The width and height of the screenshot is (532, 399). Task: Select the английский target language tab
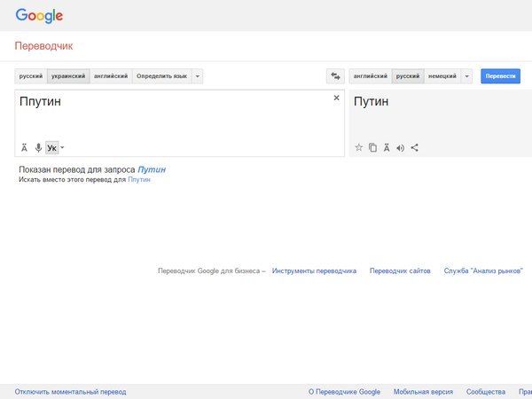tap(371, 76)
